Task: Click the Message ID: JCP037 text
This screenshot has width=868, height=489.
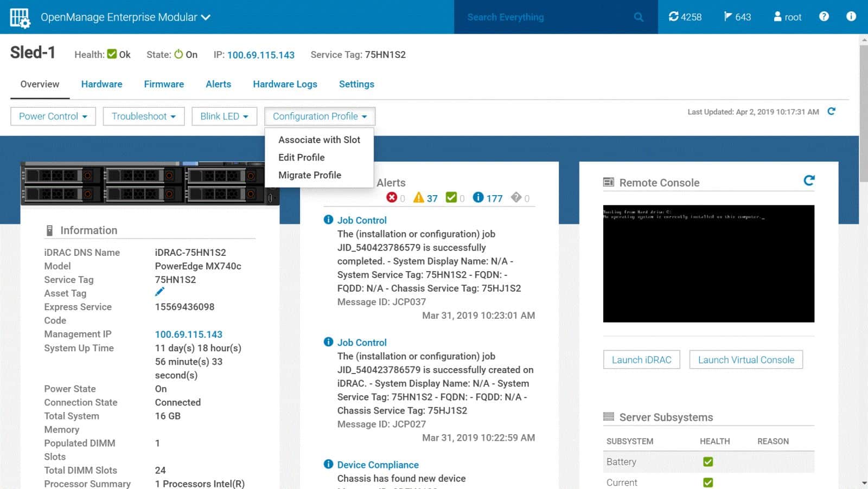Action: click(381, 302)
